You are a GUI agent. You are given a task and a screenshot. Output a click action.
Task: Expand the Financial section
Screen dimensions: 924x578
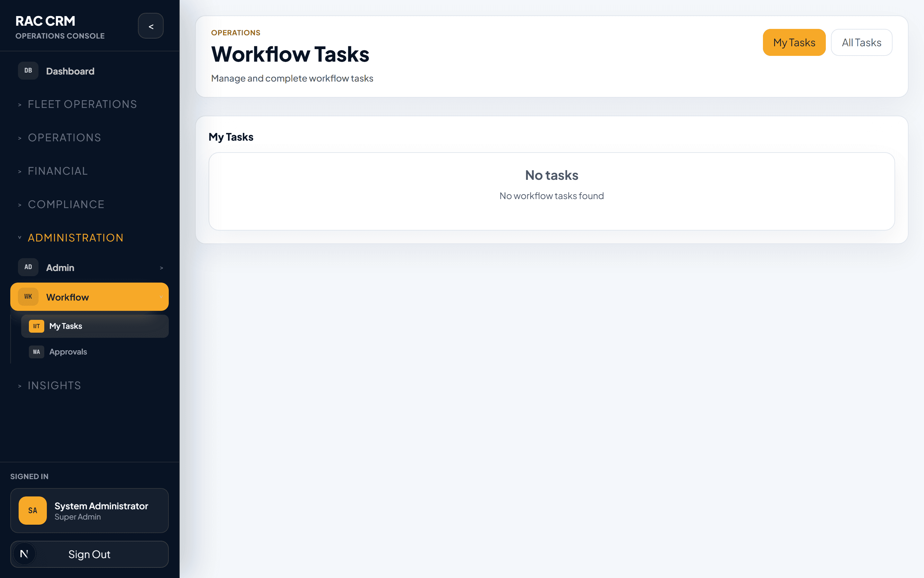tap(53, 171)
